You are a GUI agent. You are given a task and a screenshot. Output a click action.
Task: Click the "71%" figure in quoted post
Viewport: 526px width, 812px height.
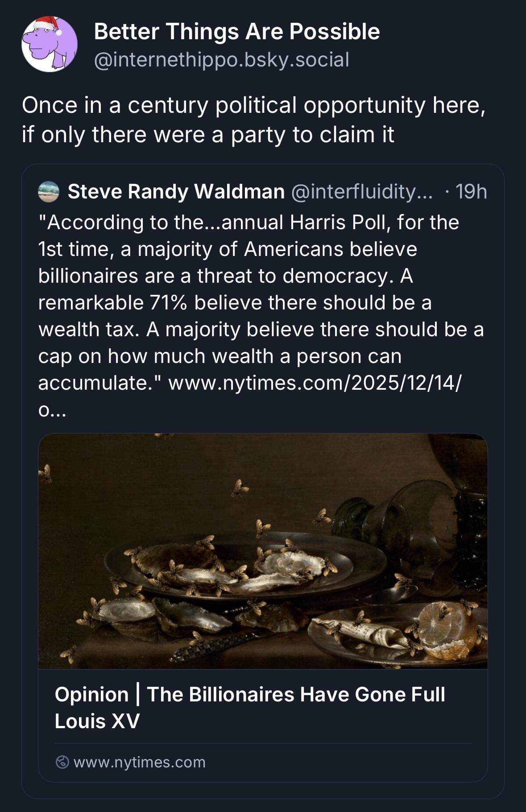(168, 303)
